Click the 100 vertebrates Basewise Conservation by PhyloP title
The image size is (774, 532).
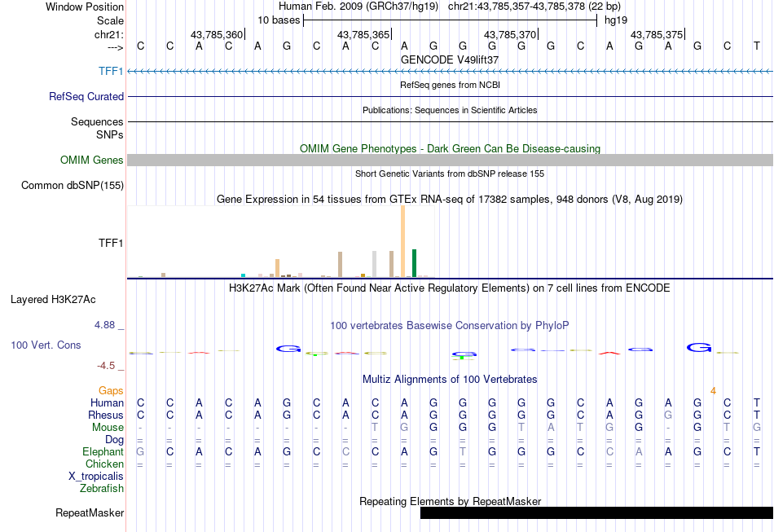[x=449, y=326]
